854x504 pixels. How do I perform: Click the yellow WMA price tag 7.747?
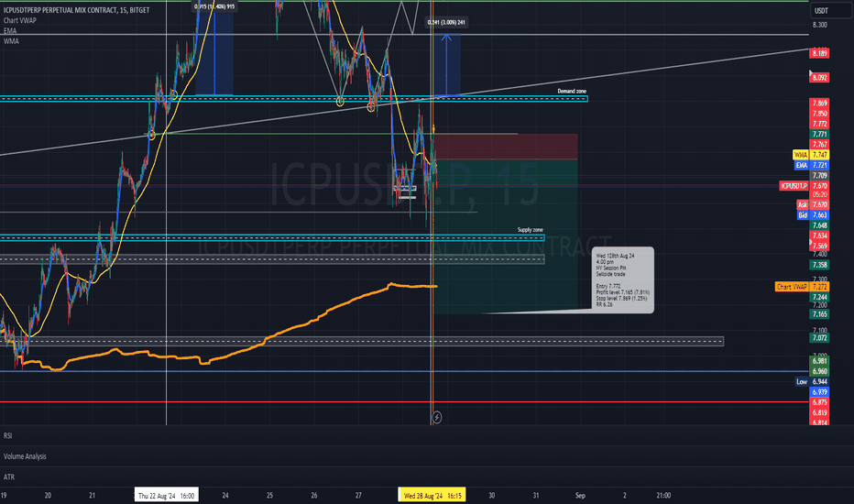(x=811, y=155)
